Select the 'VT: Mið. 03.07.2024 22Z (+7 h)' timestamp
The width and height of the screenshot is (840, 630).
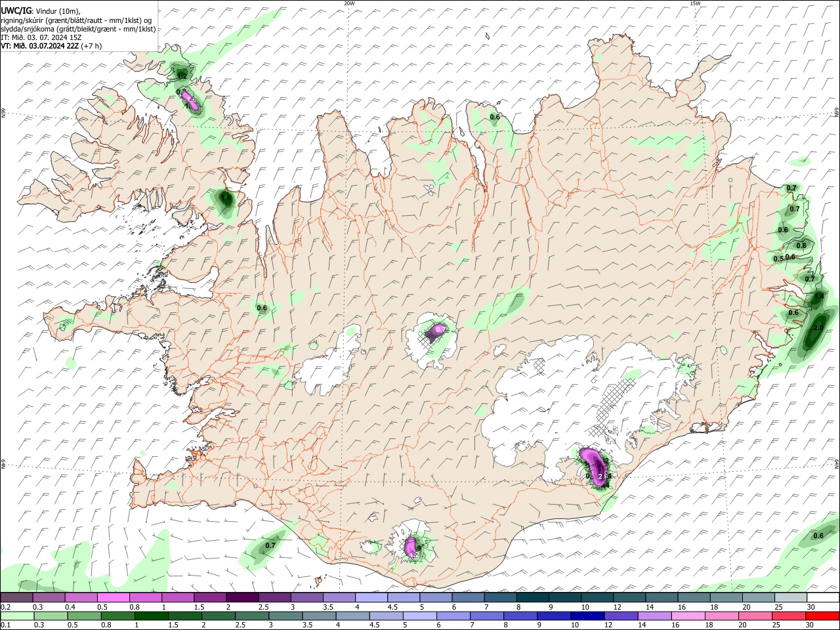[x=51, y=46]
